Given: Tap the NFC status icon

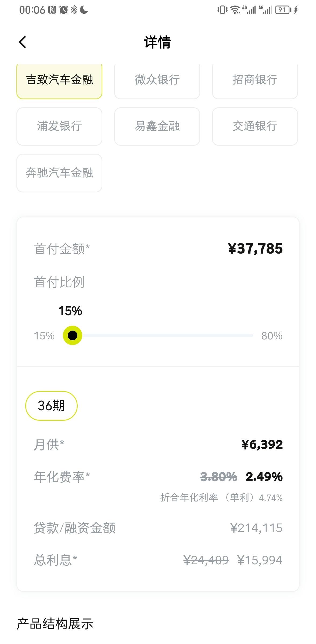Looking at the screenshot, I should click(x=52, y=10).
